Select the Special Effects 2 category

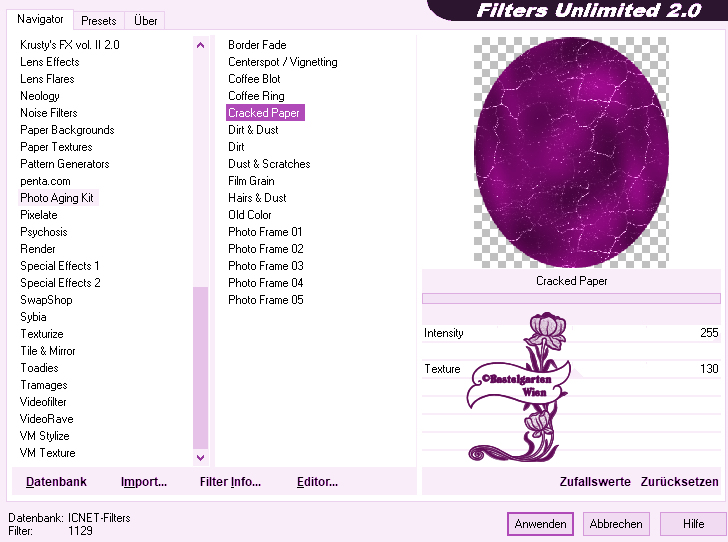(x=60, y=283)
